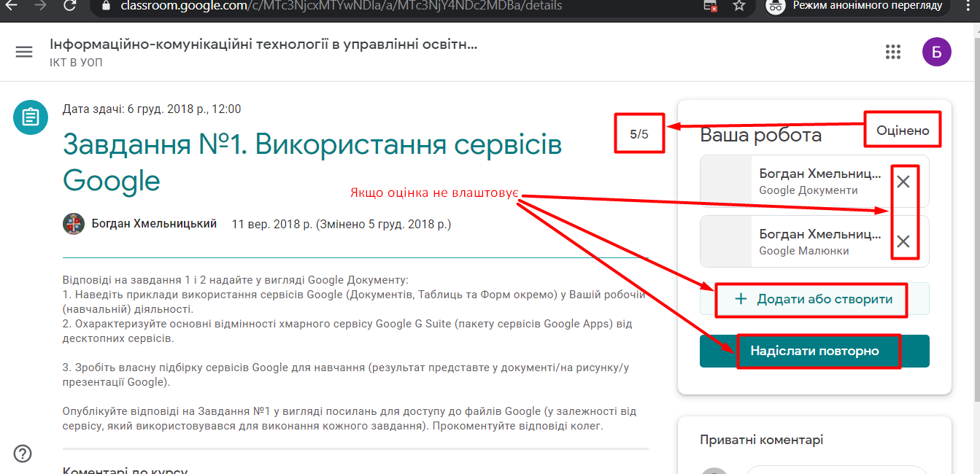
Task: Click the Google Документи file thumbnail
Action: 725,182
